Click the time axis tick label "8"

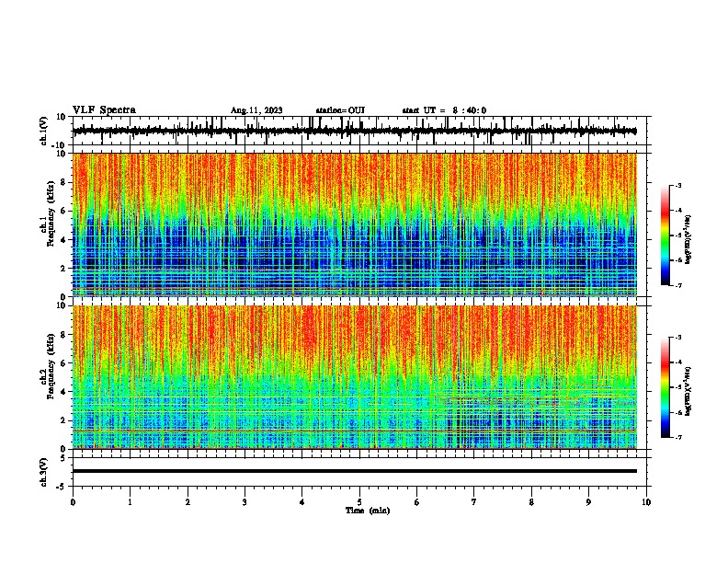click(x=531, y=502)
